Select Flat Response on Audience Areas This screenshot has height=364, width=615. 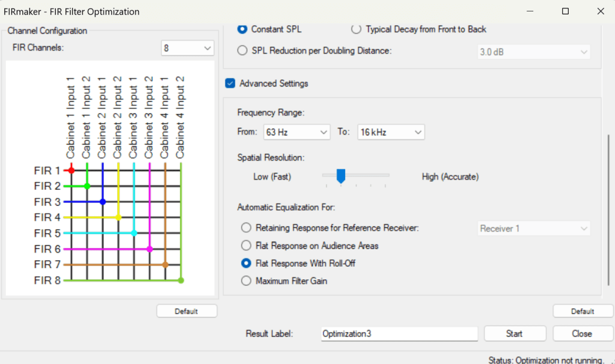(x=246, y=246)
